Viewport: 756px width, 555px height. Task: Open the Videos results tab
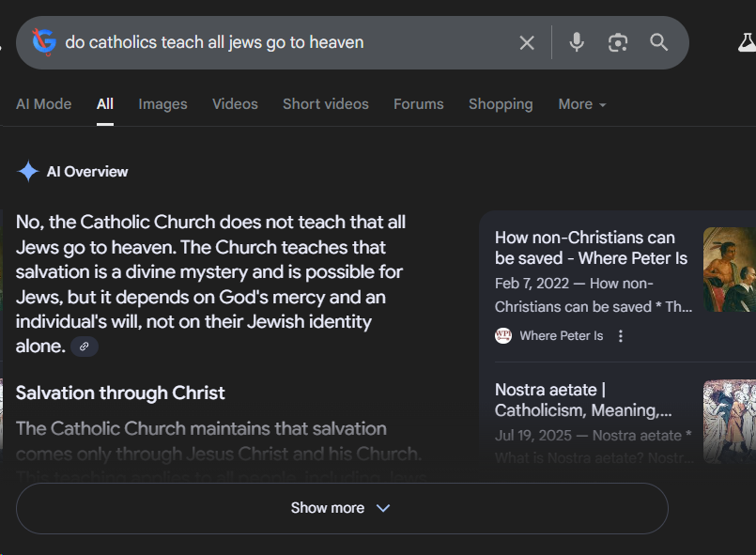pyautogui.click(x=235, y=104)
